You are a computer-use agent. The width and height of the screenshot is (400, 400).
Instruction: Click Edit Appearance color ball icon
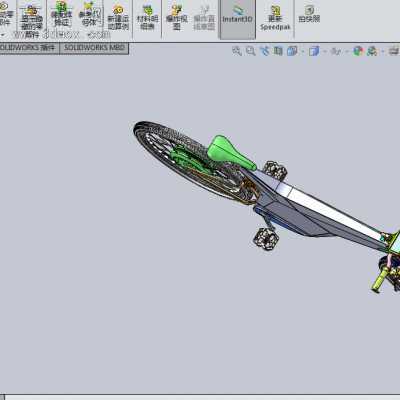click(x=358, y=51)
